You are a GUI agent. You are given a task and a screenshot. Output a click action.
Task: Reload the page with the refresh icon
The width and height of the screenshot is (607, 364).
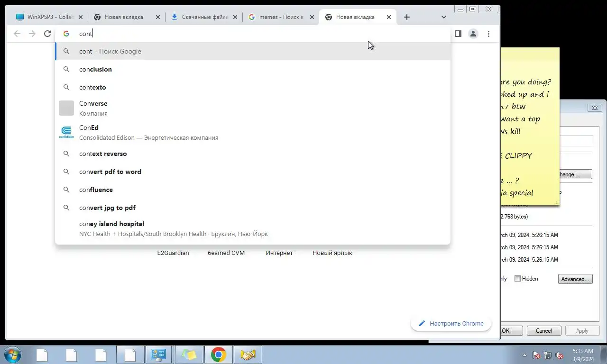point(47,34)
